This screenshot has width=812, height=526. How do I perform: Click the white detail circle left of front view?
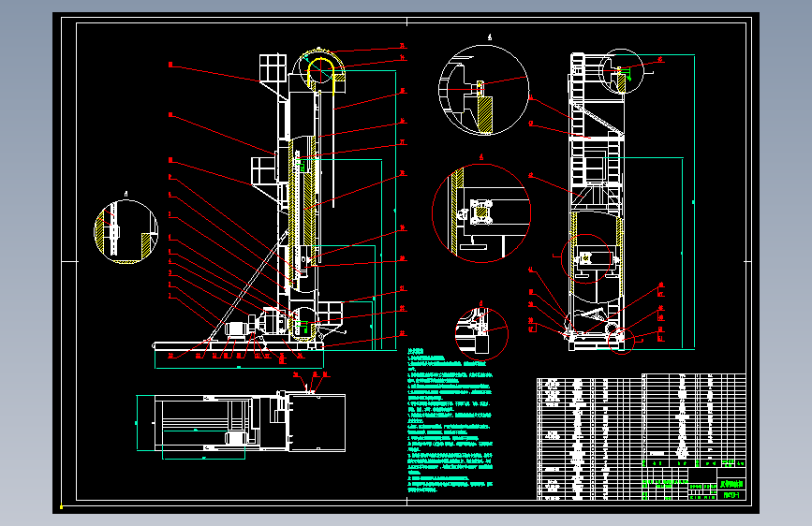(x=125, y=231)
